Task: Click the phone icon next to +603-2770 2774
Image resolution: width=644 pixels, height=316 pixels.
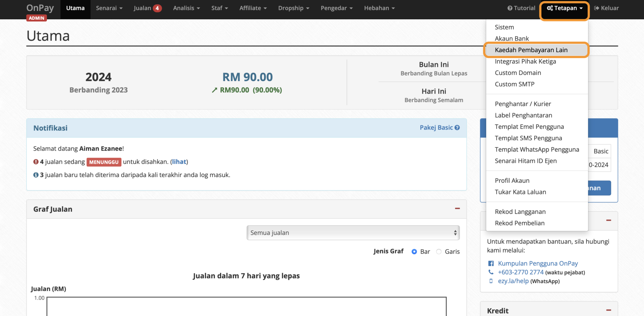Action: [x=491, y=272]
